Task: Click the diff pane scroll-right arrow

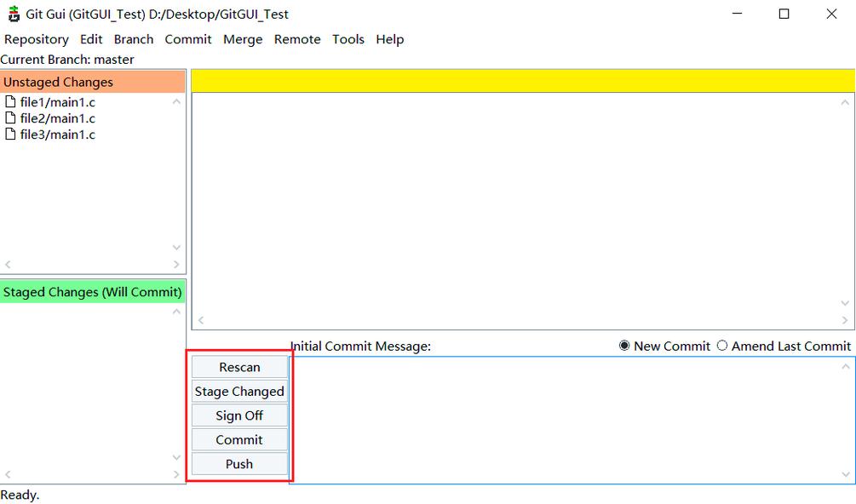Action: (x=845, y=320)
